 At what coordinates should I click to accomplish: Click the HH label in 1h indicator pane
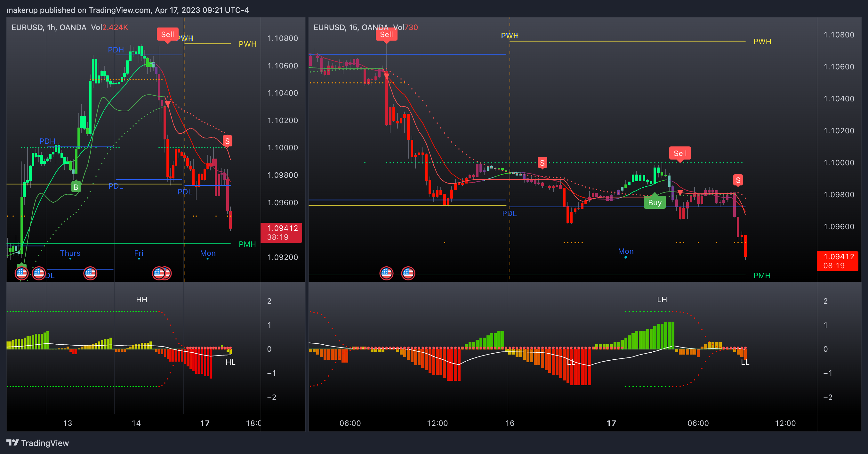(x=141, y=300)
